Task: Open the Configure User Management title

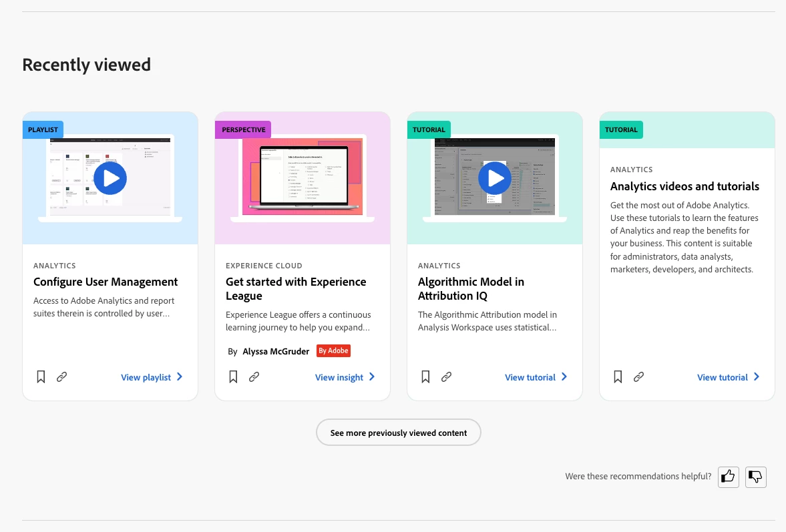Action: pyautogui.click(x=106, y=282)
